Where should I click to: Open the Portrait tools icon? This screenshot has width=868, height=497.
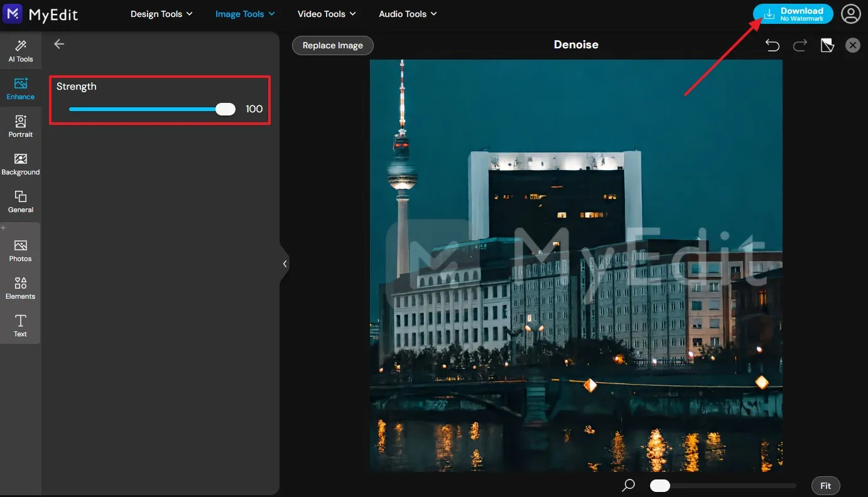pyautogui.click(x=21, y=126)
